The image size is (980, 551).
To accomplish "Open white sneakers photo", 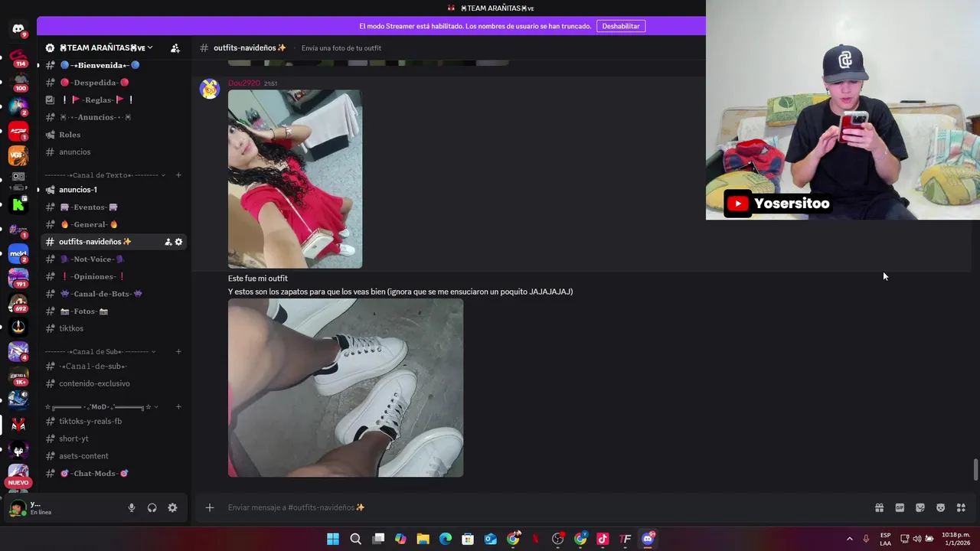I will click(x=345, y=388).
